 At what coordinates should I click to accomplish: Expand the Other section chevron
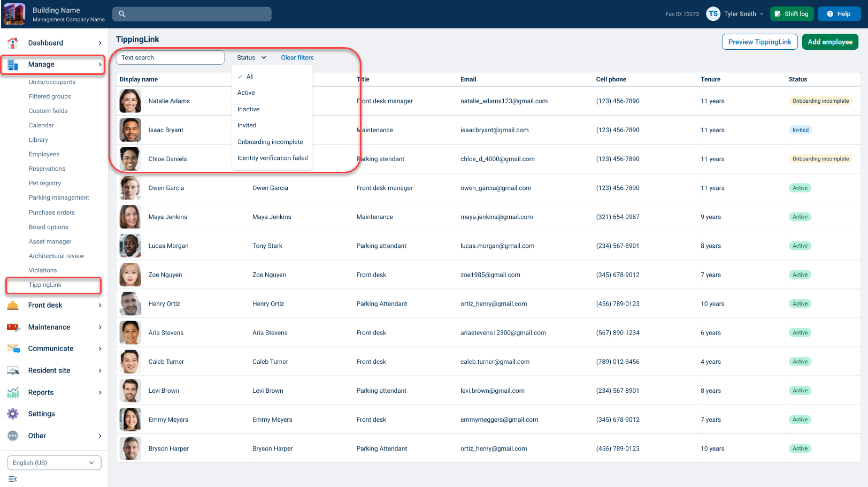[x=100, y=436]
